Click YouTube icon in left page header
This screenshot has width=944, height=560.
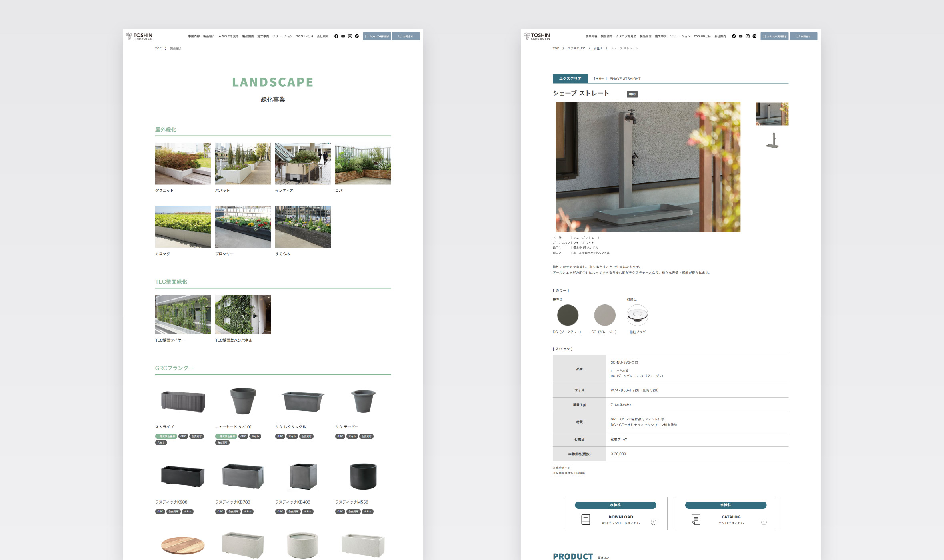point(343,36)
